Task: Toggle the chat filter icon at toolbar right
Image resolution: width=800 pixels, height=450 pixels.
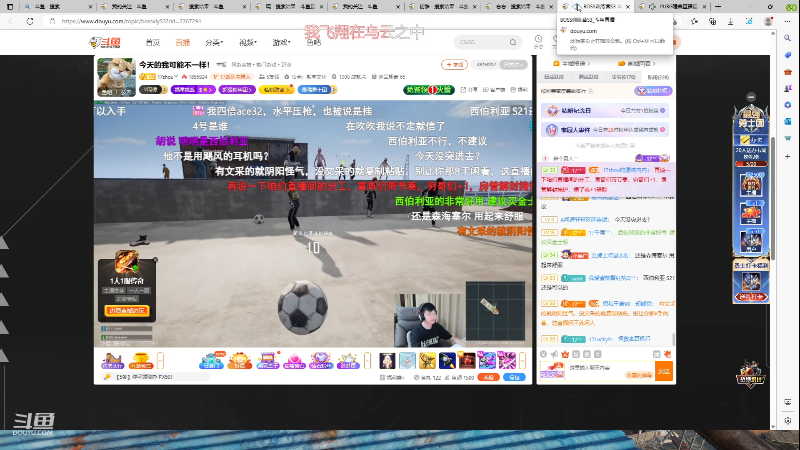Action: 656,354
